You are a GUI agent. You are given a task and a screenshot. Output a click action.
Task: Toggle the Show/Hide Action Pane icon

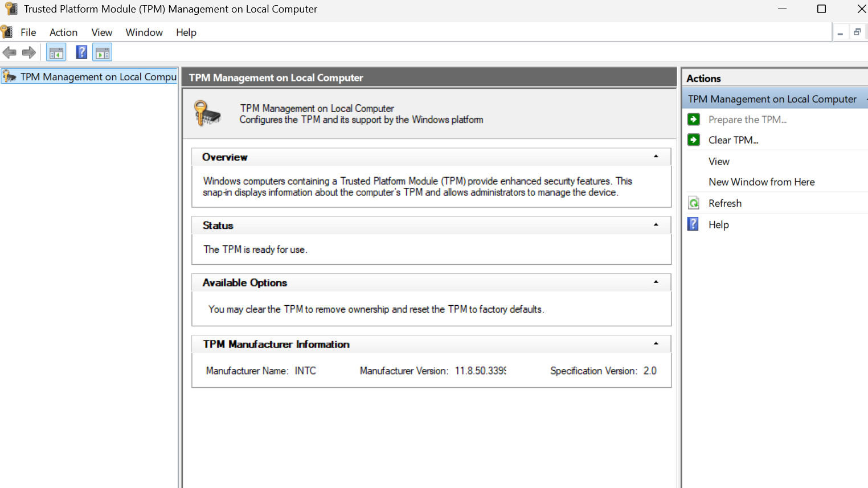coord(103,53)
